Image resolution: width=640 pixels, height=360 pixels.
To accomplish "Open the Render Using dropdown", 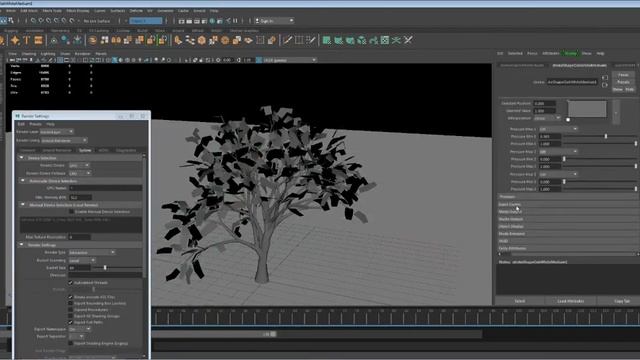I will [64, 140].
